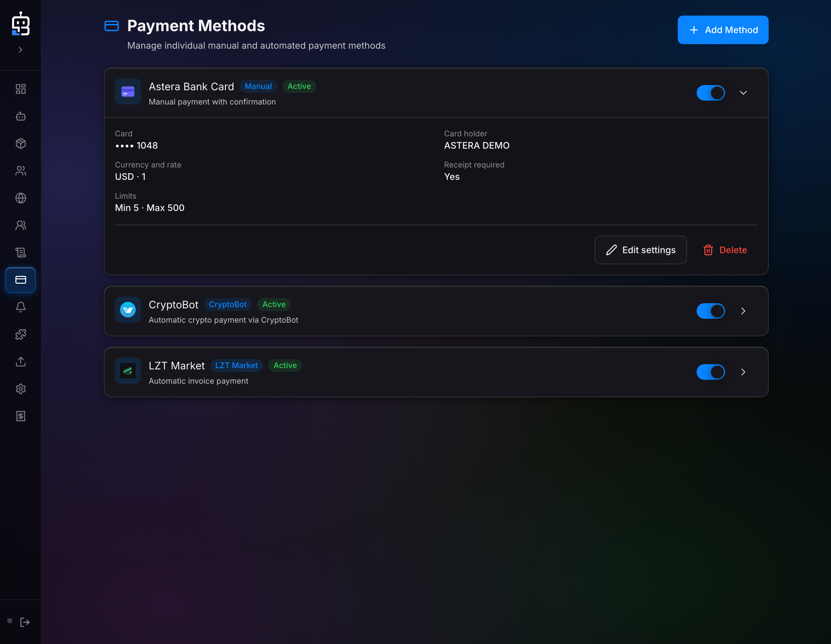The height and width of the screenshot is (644, 831).
Task: Delete the Astera Bank Card method
Action: [725, 250]
